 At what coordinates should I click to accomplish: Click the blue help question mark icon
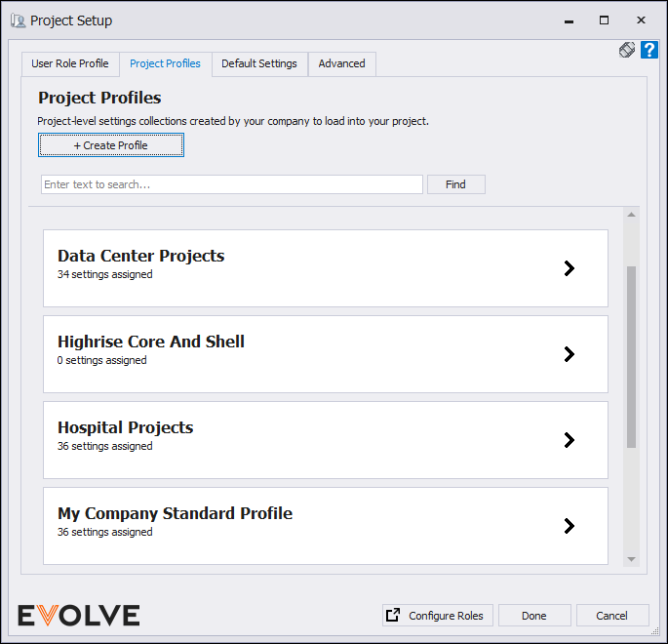coord(649,50)
